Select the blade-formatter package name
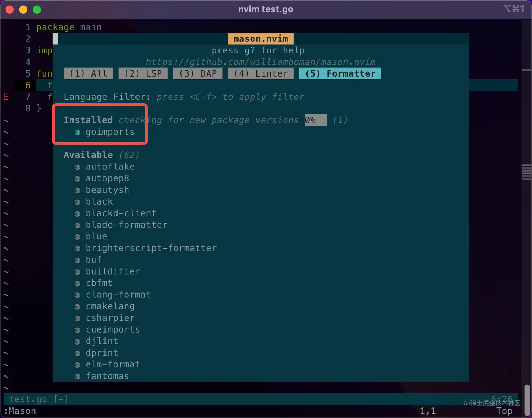 [x=127, y=225]
